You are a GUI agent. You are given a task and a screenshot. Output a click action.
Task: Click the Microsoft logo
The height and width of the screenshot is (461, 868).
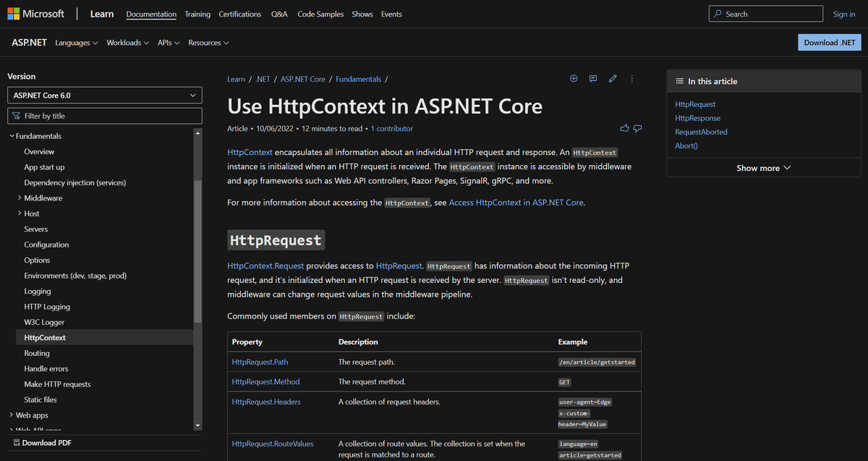(x=35, y=13)
